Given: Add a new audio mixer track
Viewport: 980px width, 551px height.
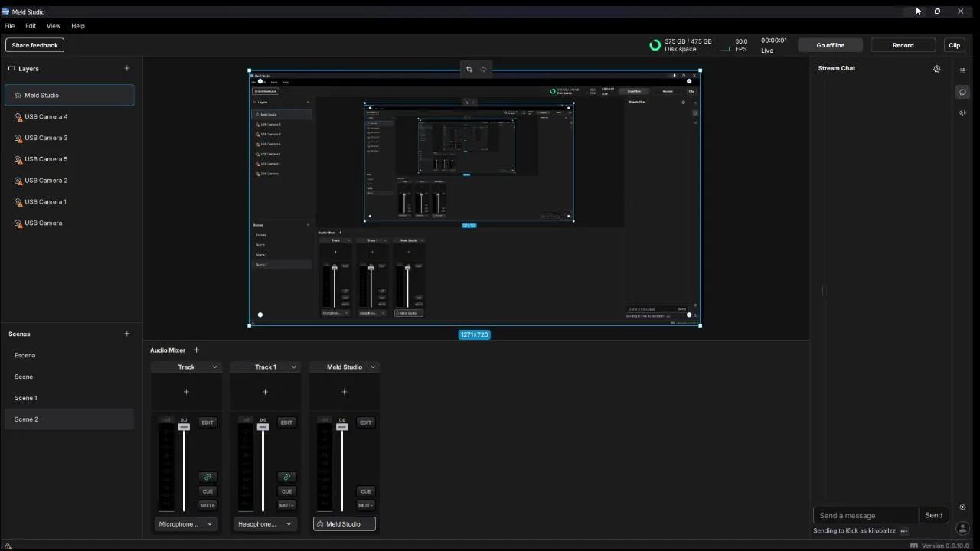Looking at the screenshot, I should 196,350.
